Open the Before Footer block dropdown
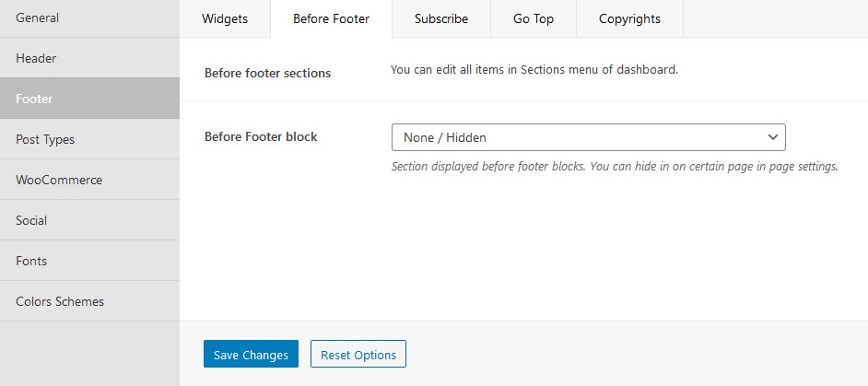The image size is (868, 386). tap(589, 137)
